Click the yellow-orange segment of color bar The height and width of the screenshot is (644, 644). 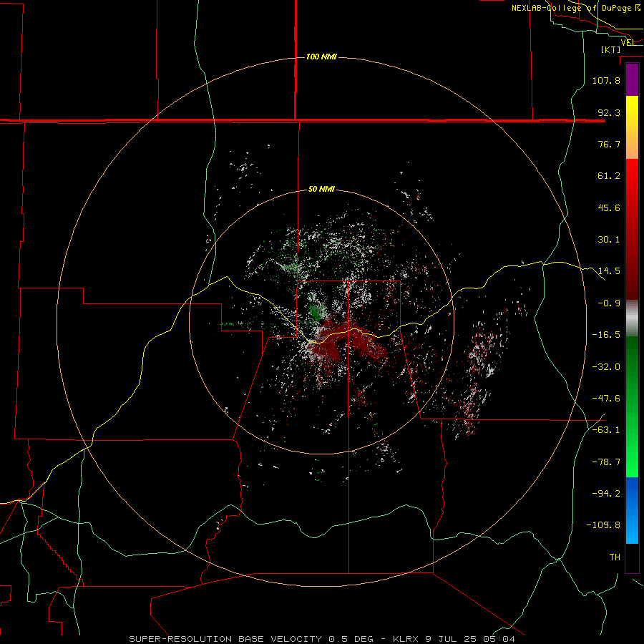(632, 127)
